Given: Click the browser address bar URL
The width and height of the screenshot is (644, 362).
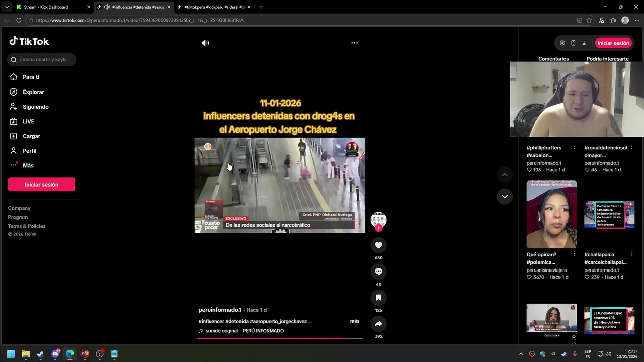Looking at the screenshot, I should point(140,20).
